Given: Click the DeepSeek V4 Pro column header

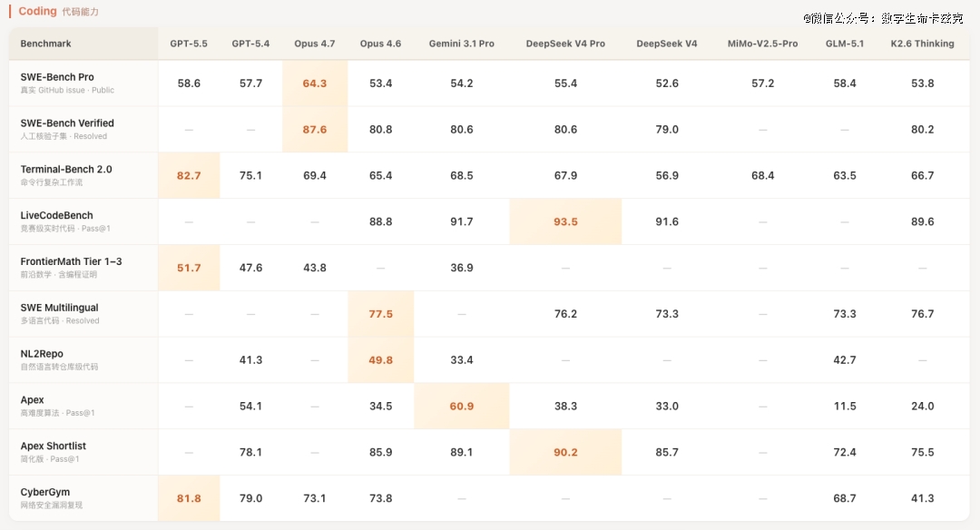Looking at the screenshot, I should (x=565, y=44).
